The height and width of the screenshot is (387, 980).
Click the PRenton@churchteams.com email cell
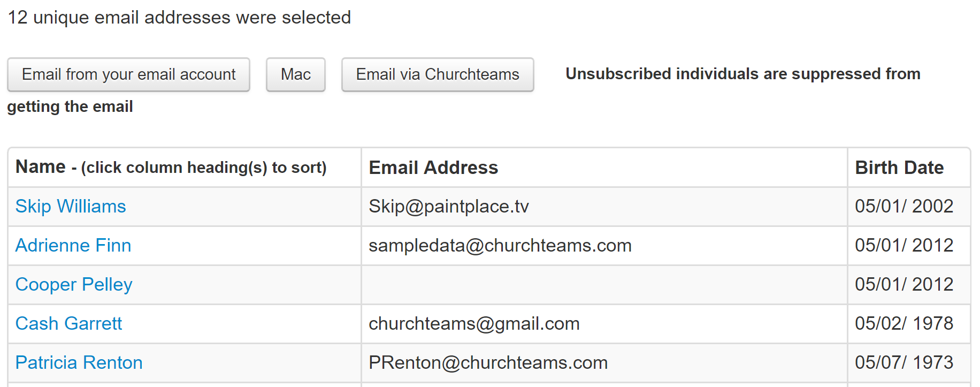[488, 363]
